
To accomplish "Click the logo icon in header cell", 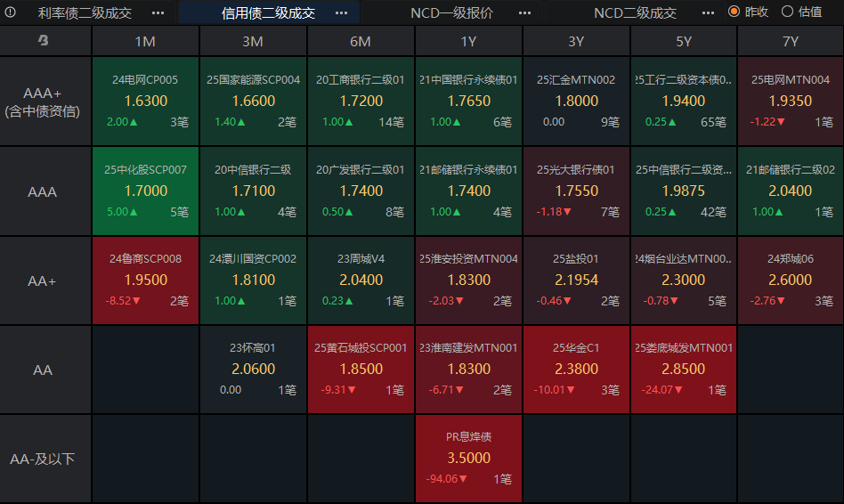I will click(44, 40).
